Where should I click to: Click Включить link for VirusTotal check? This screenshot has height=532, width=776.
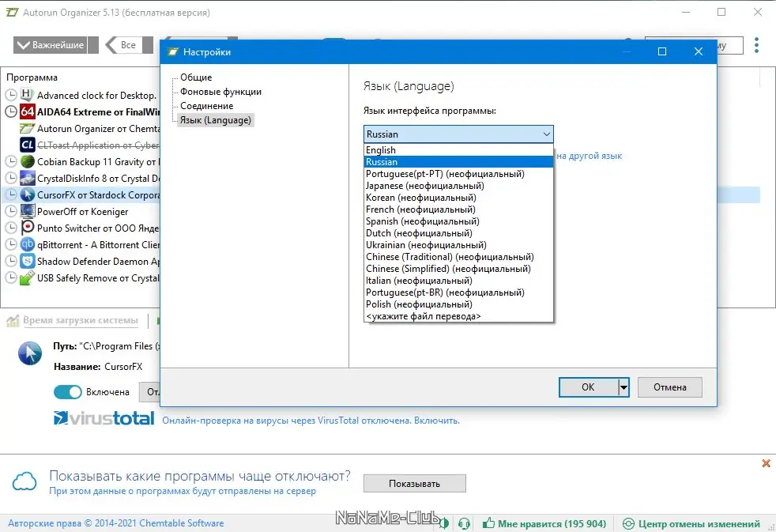coord(436,421)
